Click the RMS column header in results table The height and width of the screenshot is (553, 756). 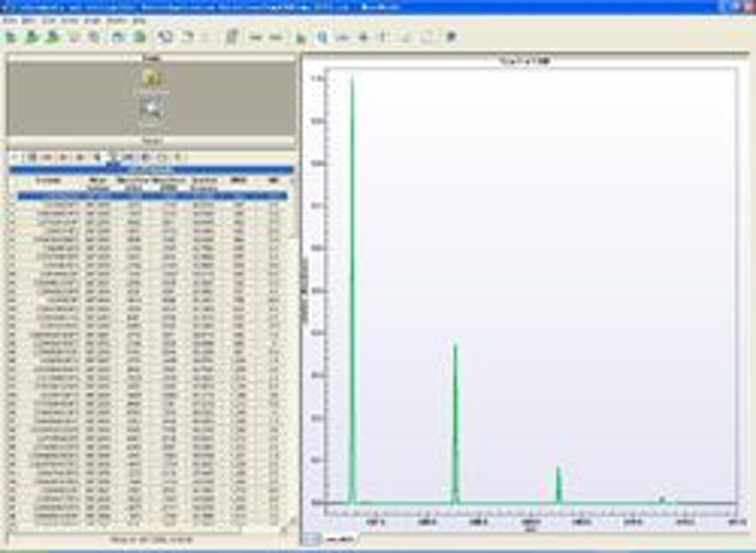tap(238, 180)
